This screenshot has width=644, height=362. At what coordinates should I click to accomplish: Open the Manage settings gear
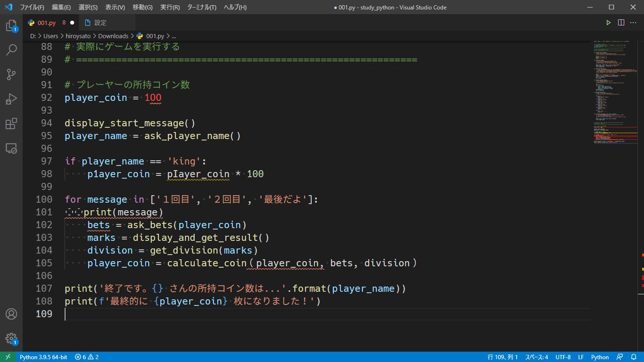(x=11, y=338)
